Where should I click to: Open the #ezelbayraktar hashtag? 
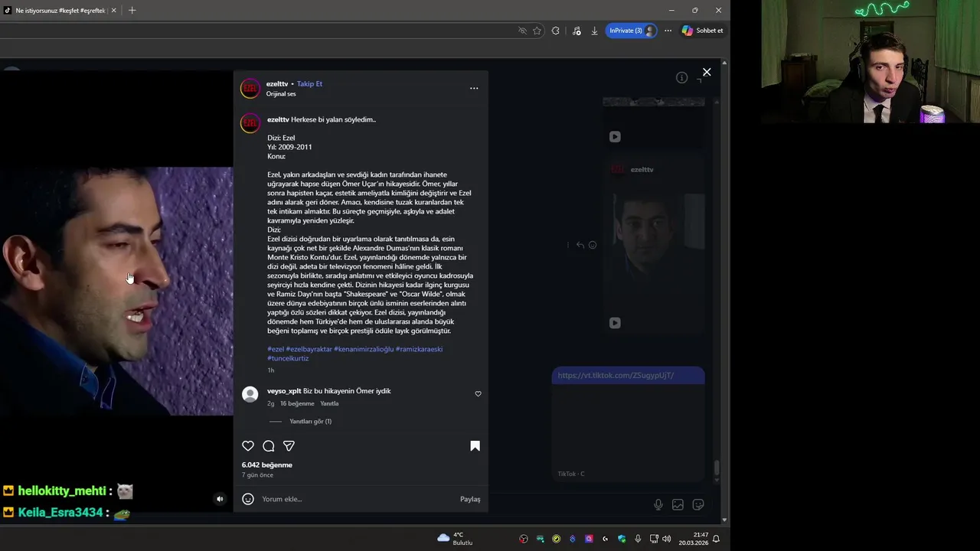309,349
